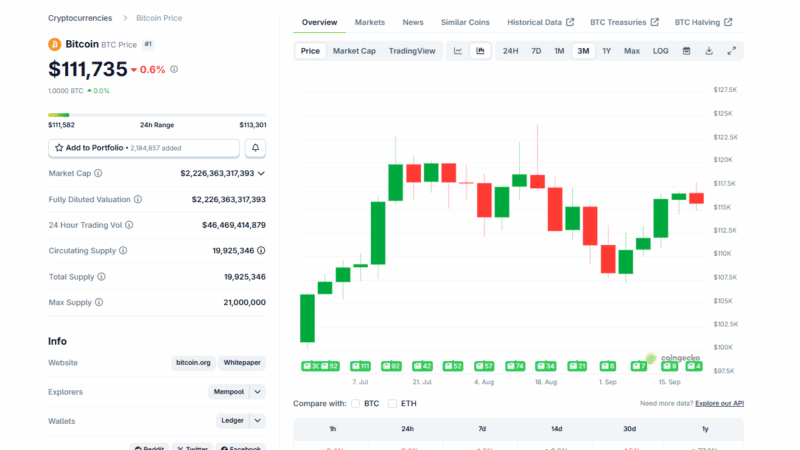Open the date range calendar icon
Viewport: 800px width, 450px height.
(x=686, y=51)
